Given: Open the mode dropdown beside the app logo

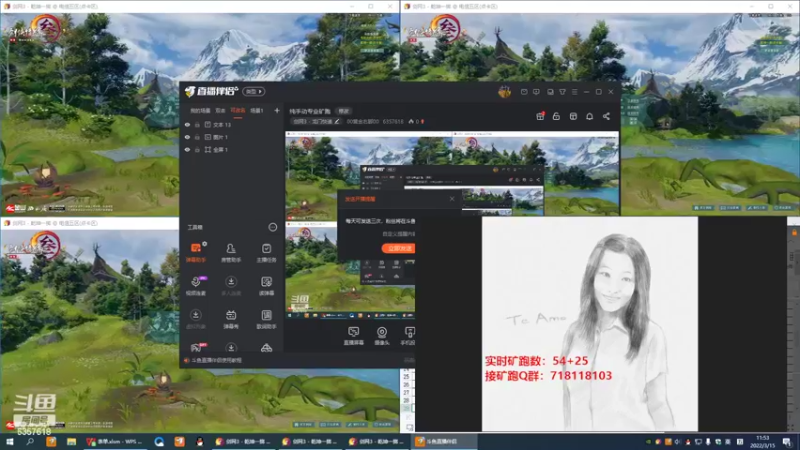Looking at the screenshot, I should [254, 91].
